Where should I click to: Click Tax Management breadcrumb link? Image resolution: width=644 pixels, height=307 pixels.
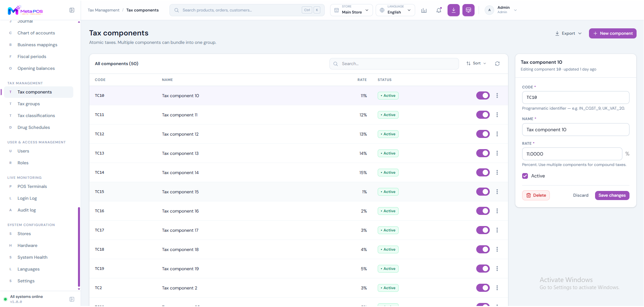point(104,10)
